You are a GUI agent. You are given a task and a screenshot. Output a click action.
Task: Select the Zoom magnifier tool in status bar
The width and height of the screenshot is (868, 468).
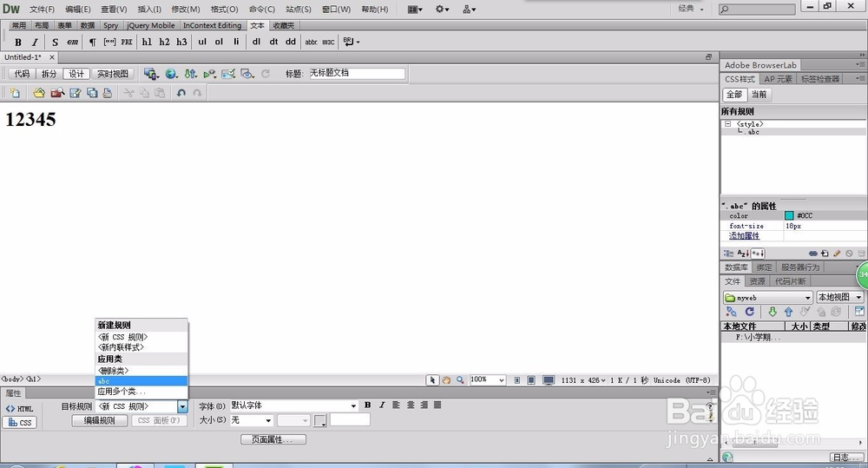pos(460,380)
